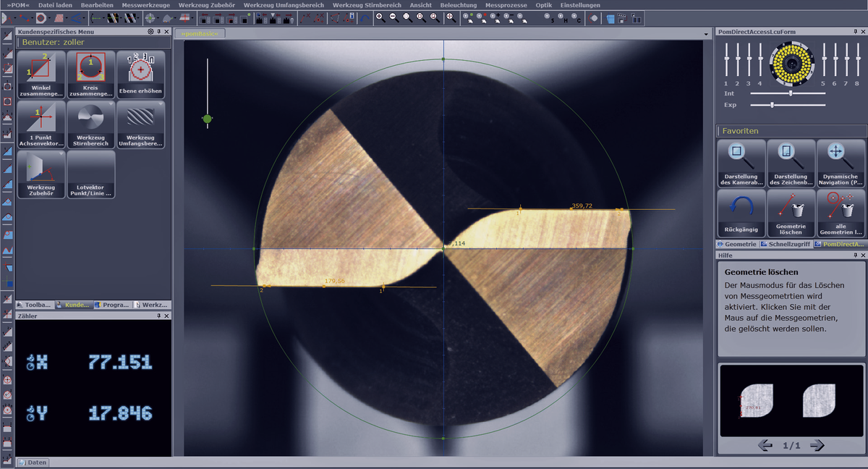This screenshot has height=469, width=868.
Task: Select the Kreis zusammengesetzt tool tile
Action: (x=90, y=75)
